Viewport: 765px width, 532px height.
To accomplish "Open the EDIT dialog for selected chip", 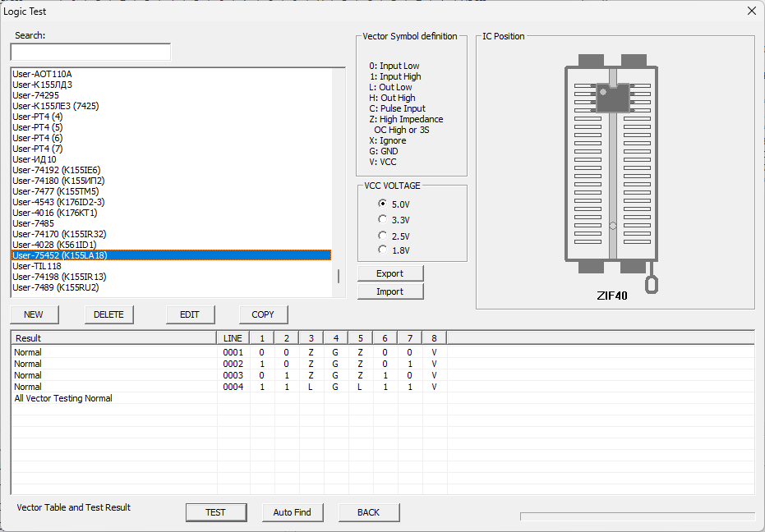I will 190,314.
